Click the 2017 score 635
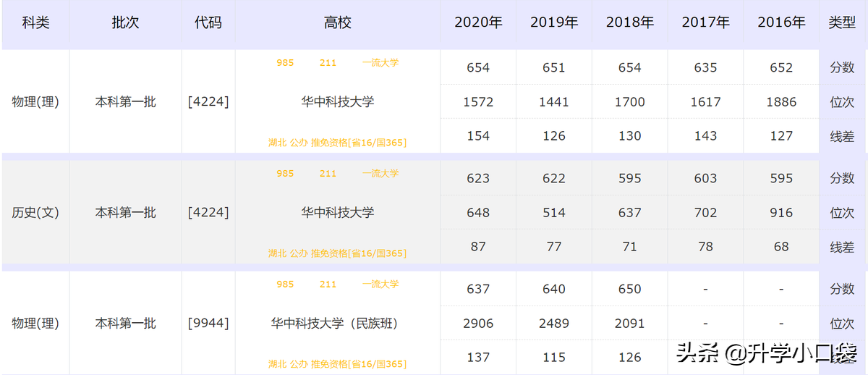Viewport: 868px width, 375px height. tap(705, 67)
